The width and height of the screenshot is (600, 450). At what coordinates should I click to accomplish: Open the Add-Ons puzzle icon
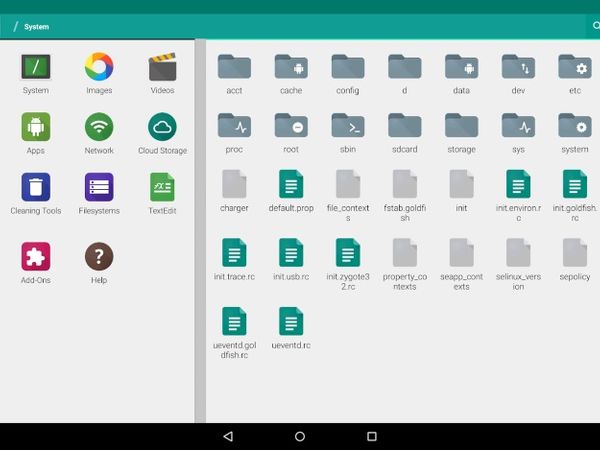35,256
